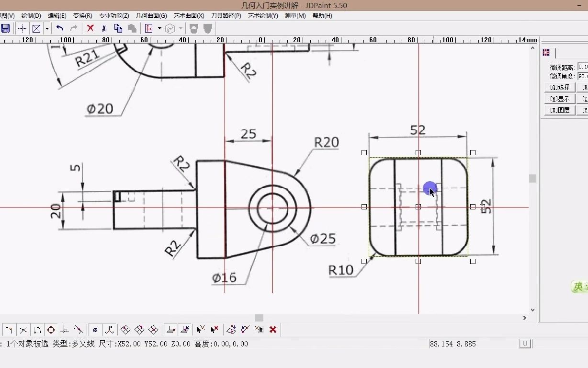Select the crosshair tool in top toolbar
The image size is (588, 368).
[x=22, y=28]
